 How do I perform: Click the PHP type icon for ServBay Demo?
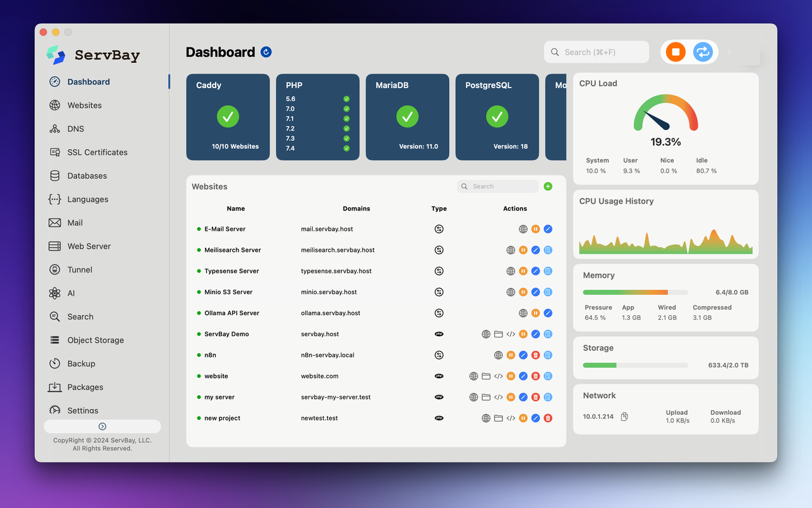(439, 334)
